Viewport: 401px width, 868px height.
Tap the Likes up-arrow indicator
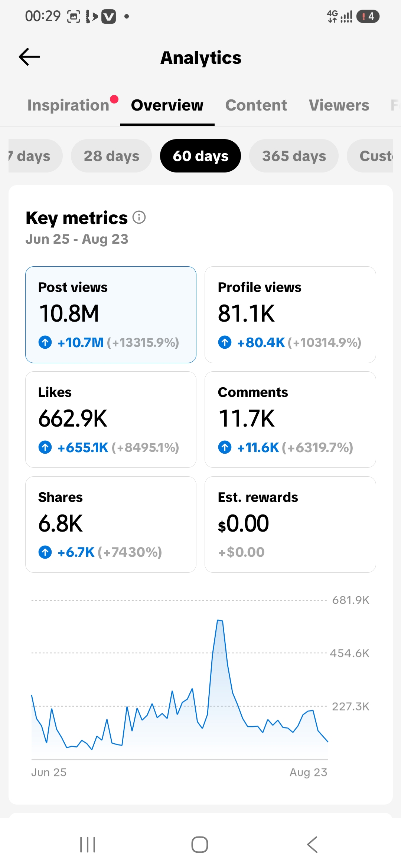[x=45, y=447]
